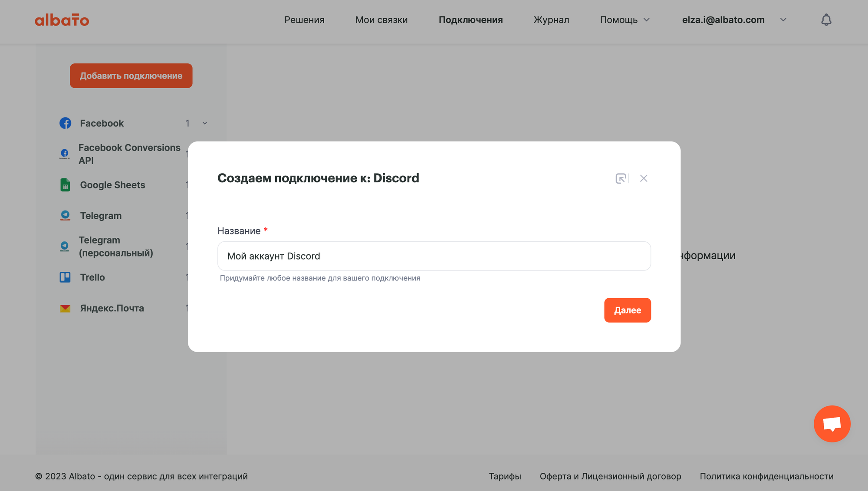Click the Telegram (персональный) icon
This screenshot has height=491, width=868.
65,247
